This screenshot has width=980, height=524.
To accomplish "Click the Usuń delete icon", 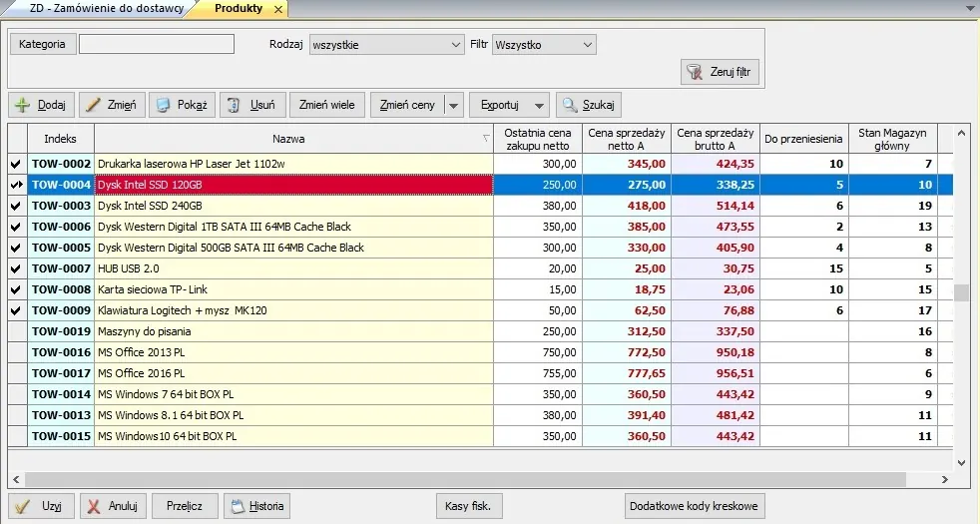I will [x=234, y=105].
